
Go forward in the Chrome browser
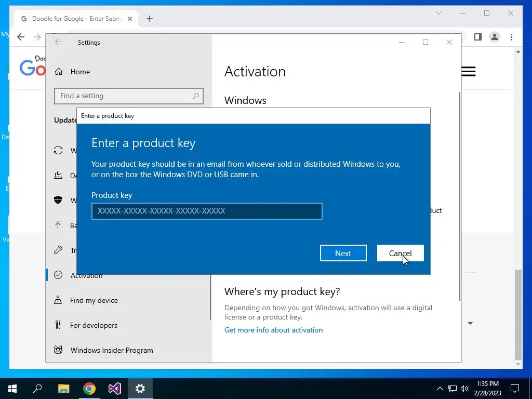coord(37,37)
